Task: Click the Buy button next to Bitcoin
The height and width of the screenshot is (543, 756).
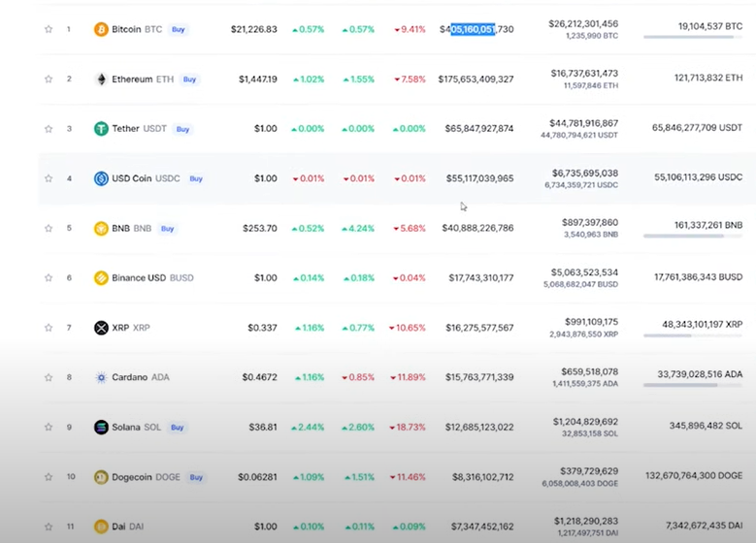Action: point(179,29)
